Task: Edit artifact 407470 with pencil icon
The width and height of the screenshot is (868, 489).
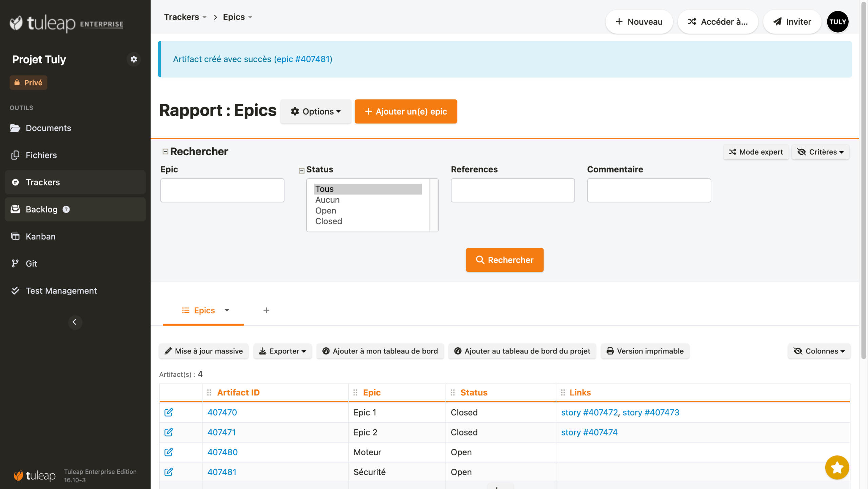Action: click(169, 412)
